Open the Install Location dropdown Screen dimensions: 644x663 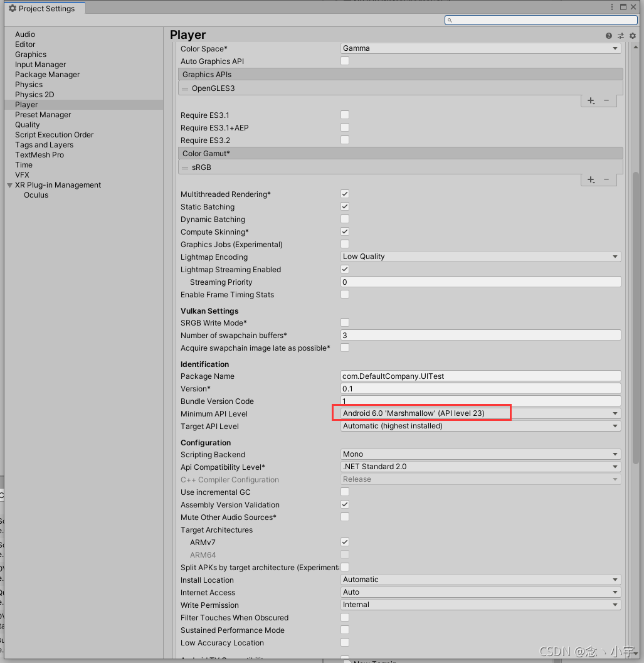point(481,580)
